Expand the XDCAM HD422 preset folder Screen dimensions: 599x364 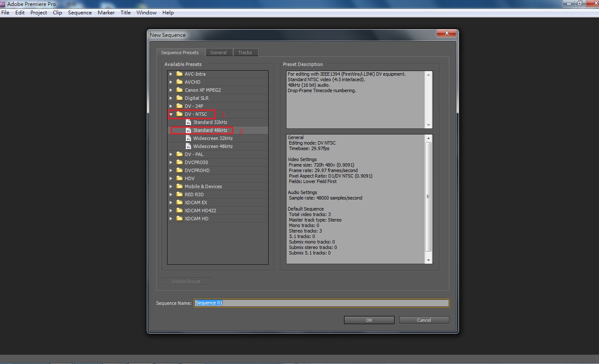(x=171, y=211)
